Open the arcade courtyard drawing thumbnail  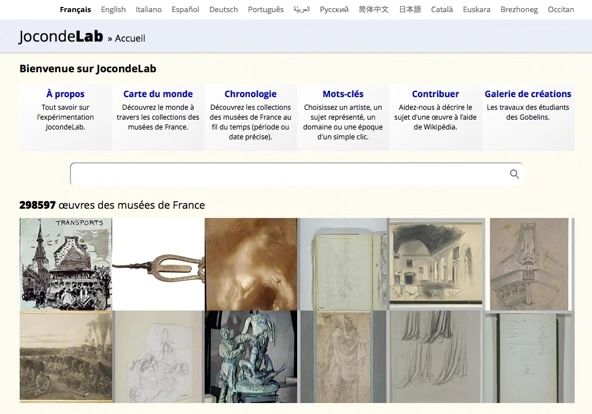436,263
